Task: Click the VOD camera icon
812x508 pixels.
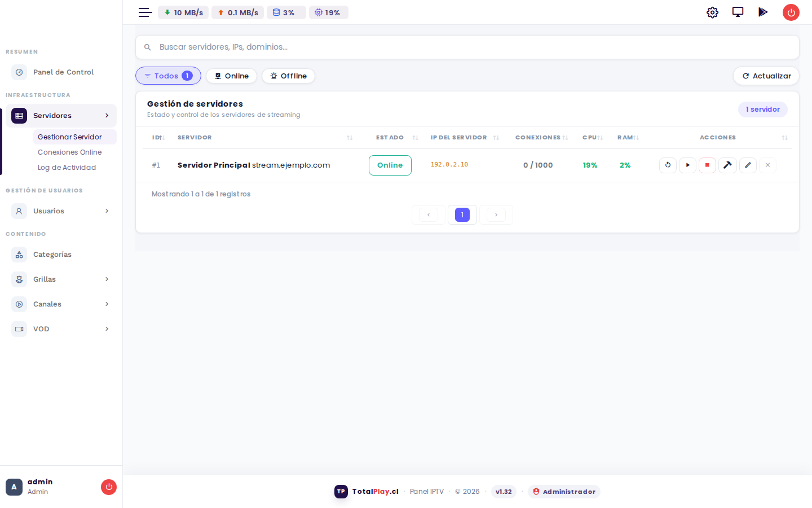Action: coord(19,329)
